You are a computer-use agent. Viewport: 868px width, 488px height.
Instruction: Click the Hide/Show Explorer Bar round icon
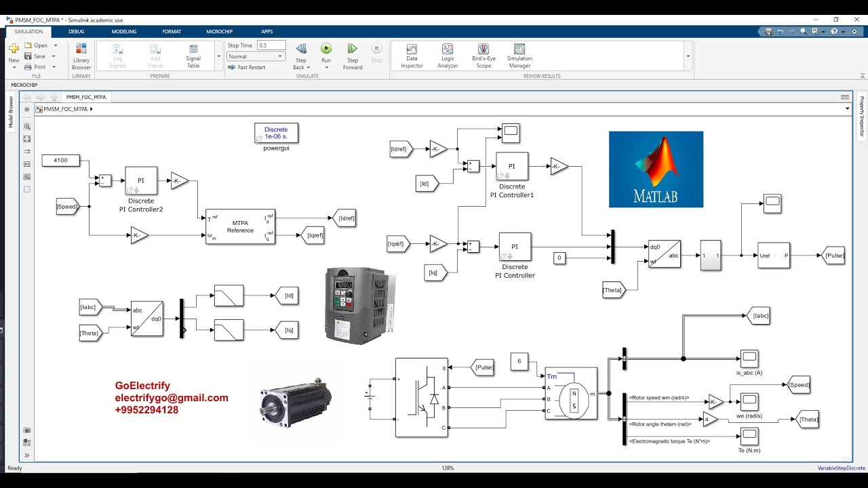coord(27,109)
